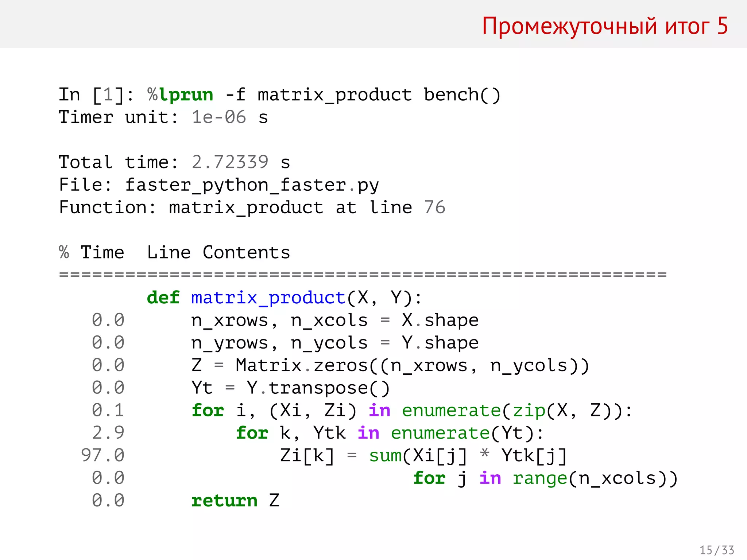Click the file name 'faster_python_faster.py'
Image resolution: width=747 pixels, height=560 pixels.
point(252,186)
